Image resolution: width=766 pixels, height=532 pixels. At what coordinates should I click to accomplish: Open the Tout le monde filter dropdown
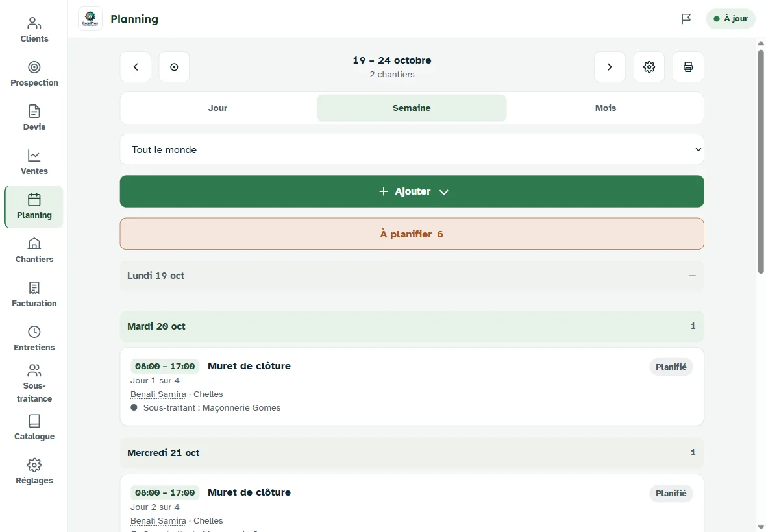point(412,150)
